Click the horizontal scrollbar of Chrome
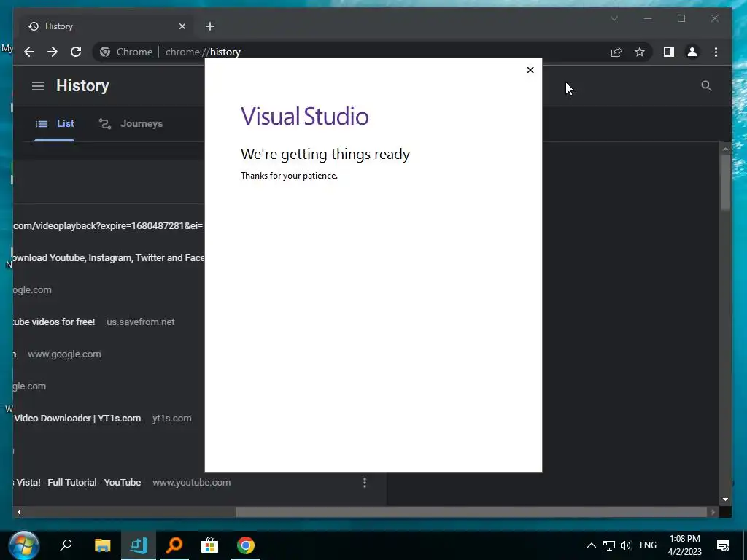 471,513
